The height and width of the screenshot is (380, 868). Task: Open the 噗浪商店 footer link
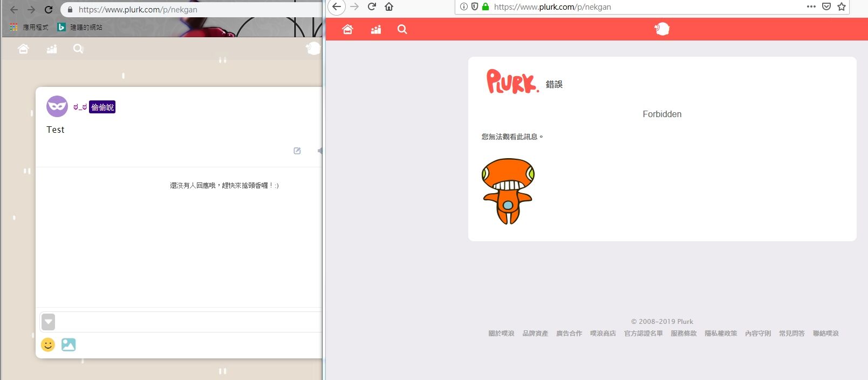pos(603,334)
